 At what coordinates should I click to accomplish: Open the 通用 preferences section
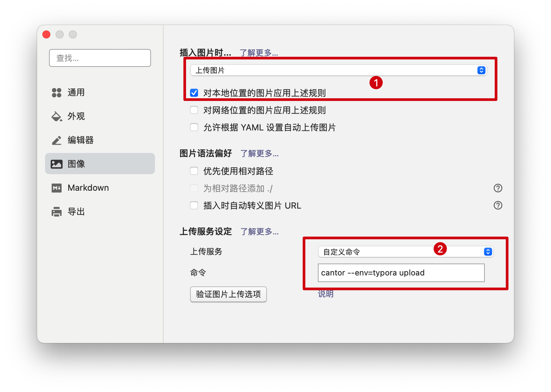tap(100, 92)
